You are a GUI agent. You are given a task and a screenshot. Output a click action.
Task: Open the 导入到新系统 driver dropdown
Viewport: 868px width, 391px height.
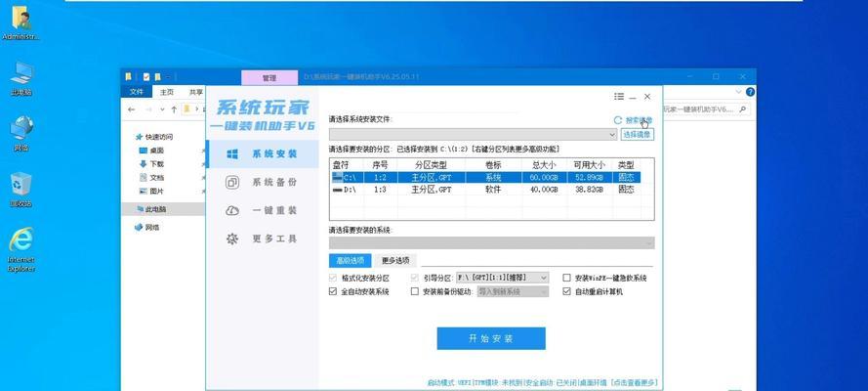click(x=514, y=291)
